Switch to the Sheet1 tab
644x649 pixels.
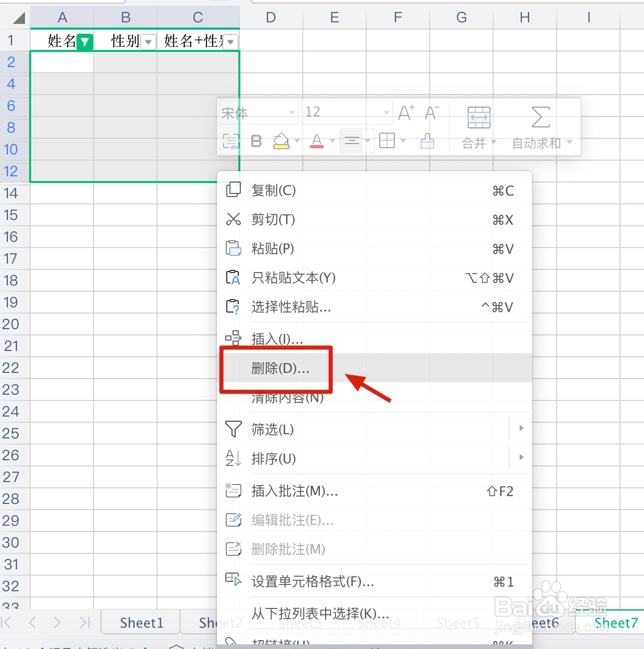pyautogui.click(x=140, y=622)
